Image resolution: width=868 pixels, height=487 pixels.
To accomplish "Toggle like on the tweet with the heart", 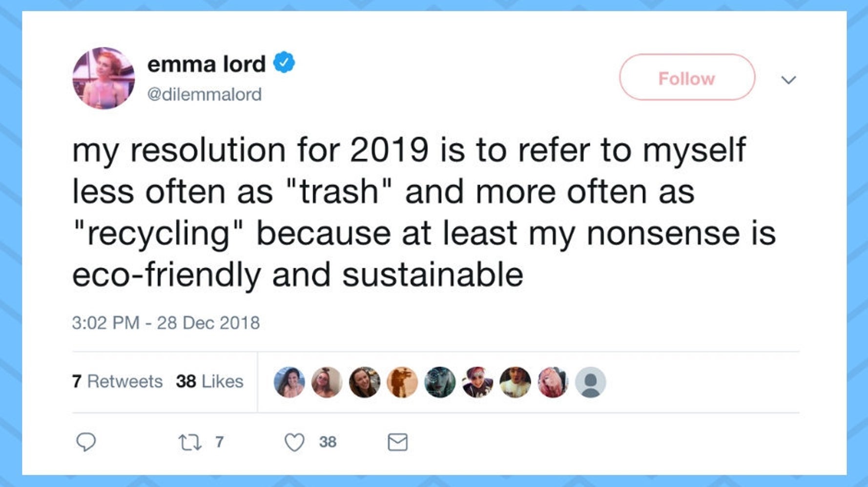I will click(294, 442).
